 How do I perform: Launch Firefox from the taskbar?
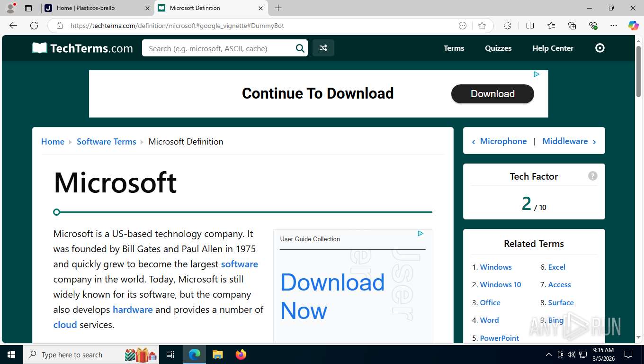click(241, 355)
